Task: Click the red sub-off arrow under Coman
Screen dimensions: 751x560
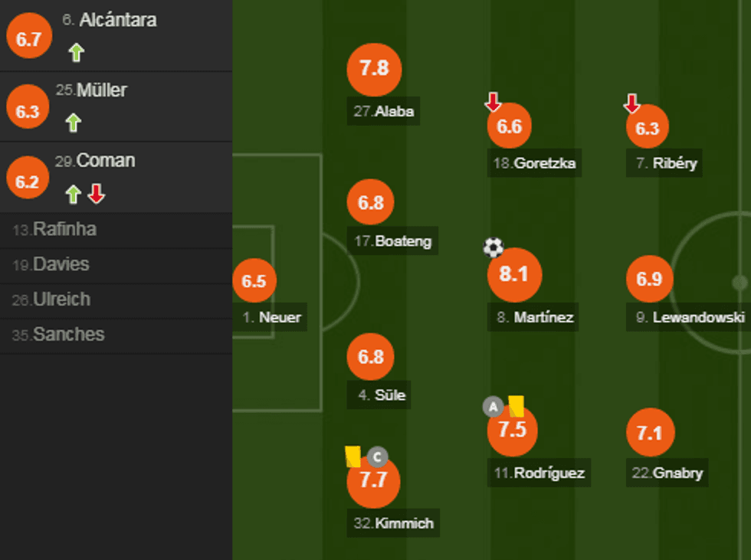Action: (x=96, y=194)
